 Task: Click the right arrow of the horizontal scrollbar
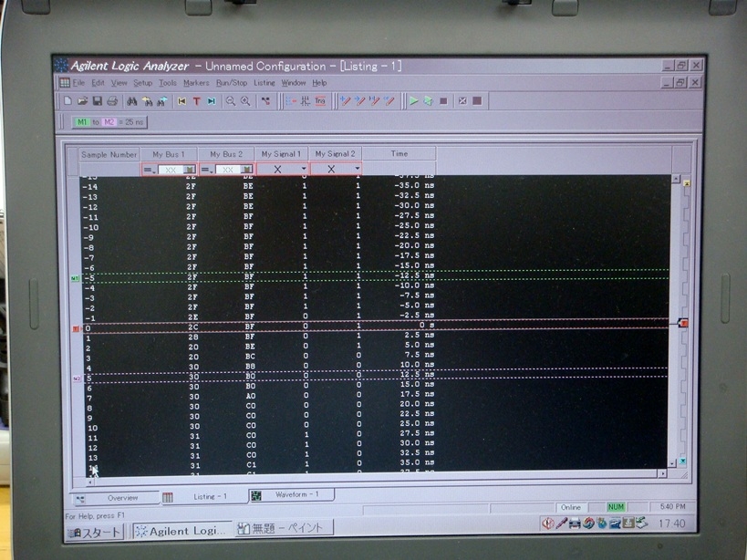click(662, 473)
